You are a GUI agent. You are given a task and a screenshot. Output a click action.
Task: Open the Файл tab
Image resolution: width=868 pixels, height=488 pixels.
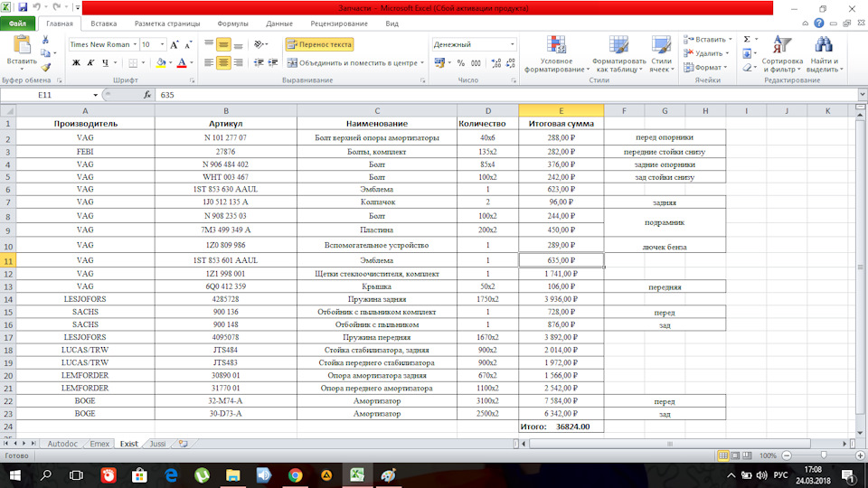point(18,23)
